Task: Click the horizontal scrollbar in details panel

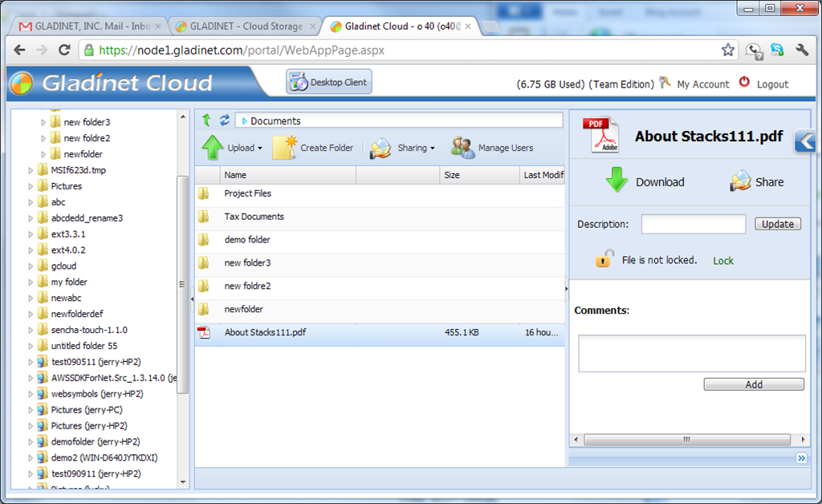Action: point(687,439)
